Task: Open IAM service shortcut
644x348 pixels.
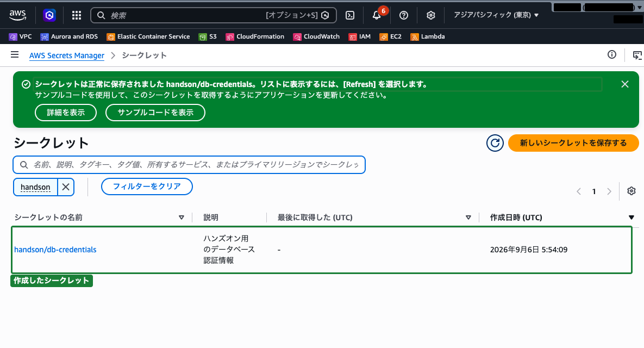Action: 359,36
